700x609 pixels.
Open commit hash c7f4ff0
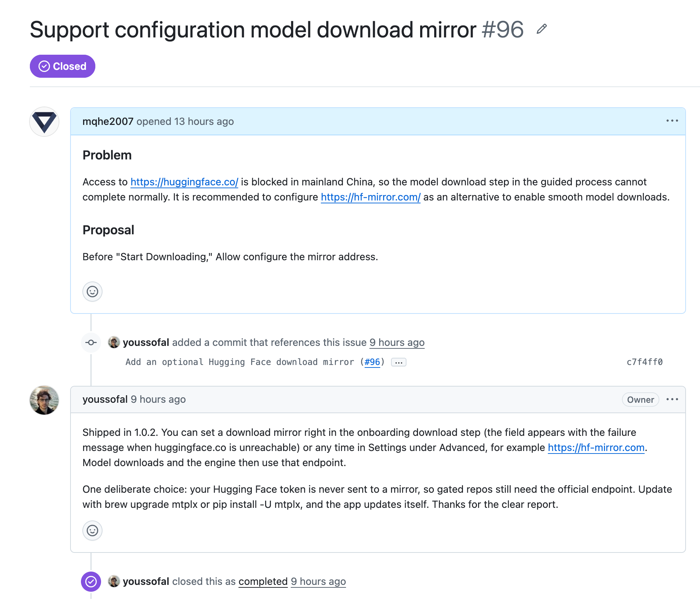coord(645,362)
